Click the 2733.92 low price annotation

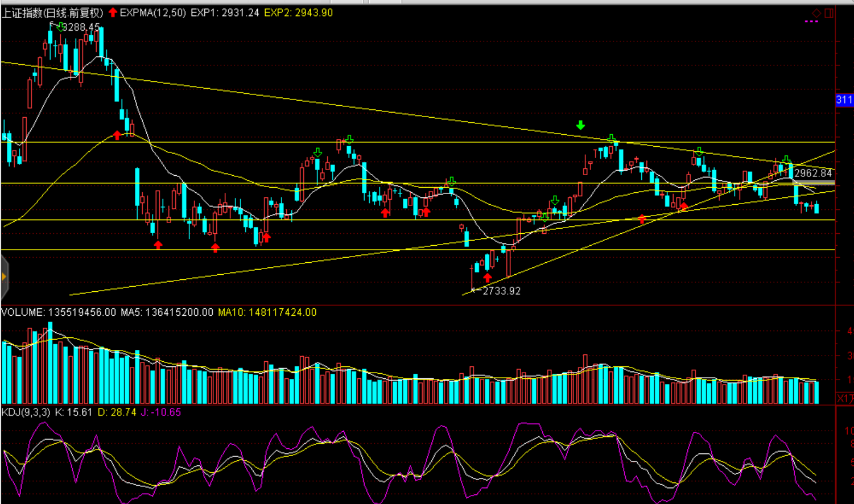tap(501, 291)
